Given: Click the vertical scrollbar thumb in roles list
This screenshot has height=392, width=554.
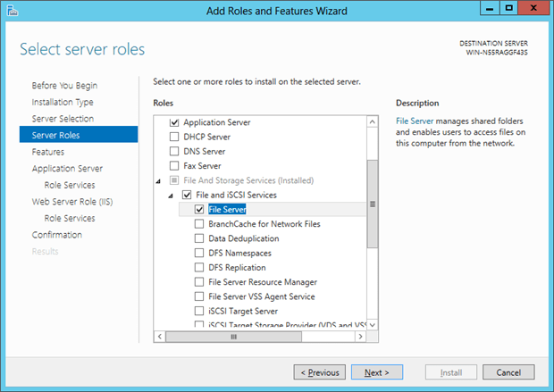Looking at the screenshot, I should pyautogui.click(x=373, y=204).
